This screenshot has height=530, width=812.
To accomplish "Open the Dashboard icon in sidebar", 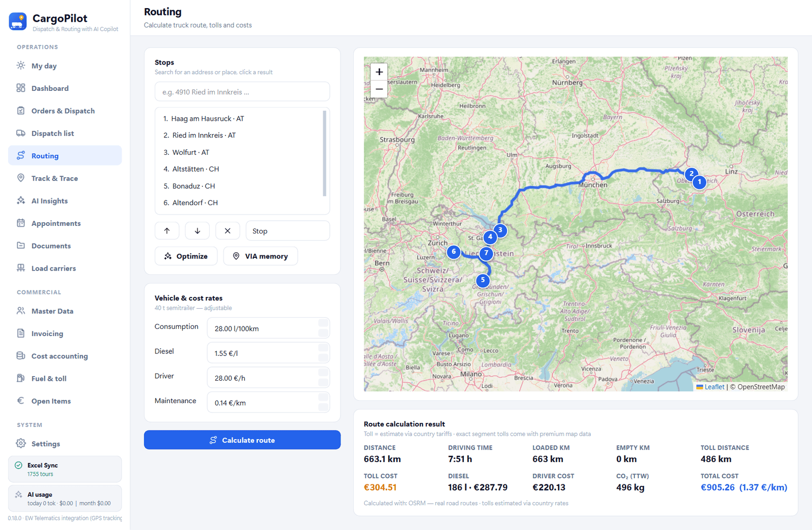I will click(21, 88).
